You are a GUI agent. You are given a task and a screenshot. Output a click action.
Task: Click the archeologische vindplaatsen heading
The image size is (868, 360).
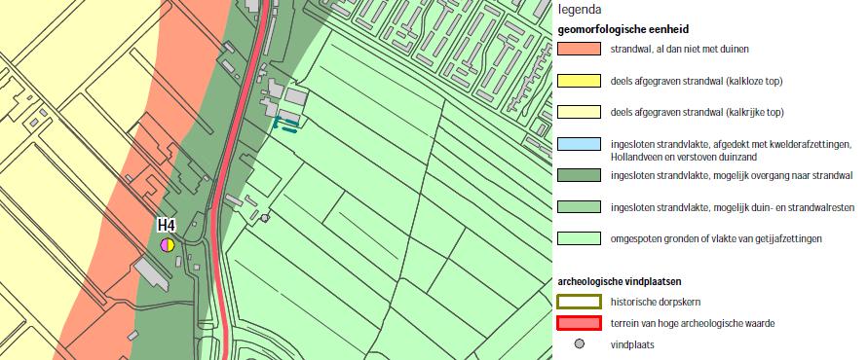[x=619, y=281]
